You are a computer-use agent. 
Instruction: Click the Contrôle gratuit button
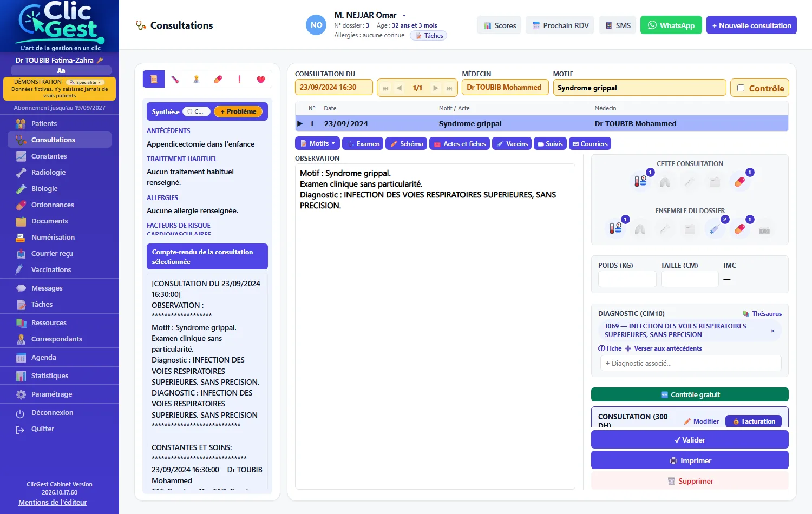click(690, 394)
